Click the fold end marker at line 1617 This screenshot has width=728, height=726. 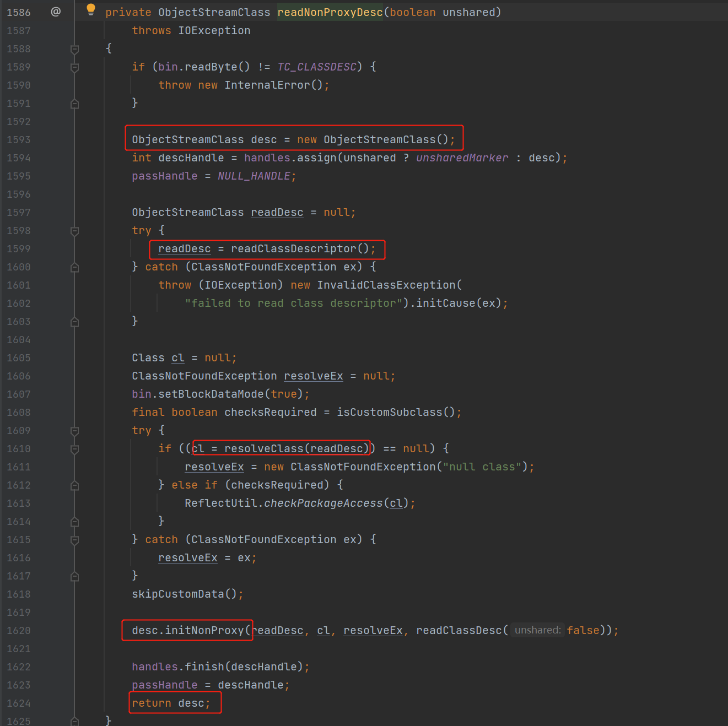tap(75, 576)
